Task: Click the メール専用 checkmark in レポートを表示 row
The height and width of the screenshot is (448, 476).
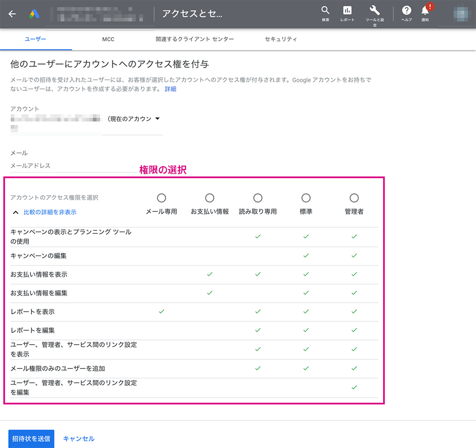Action: click(x=161, y=312)
